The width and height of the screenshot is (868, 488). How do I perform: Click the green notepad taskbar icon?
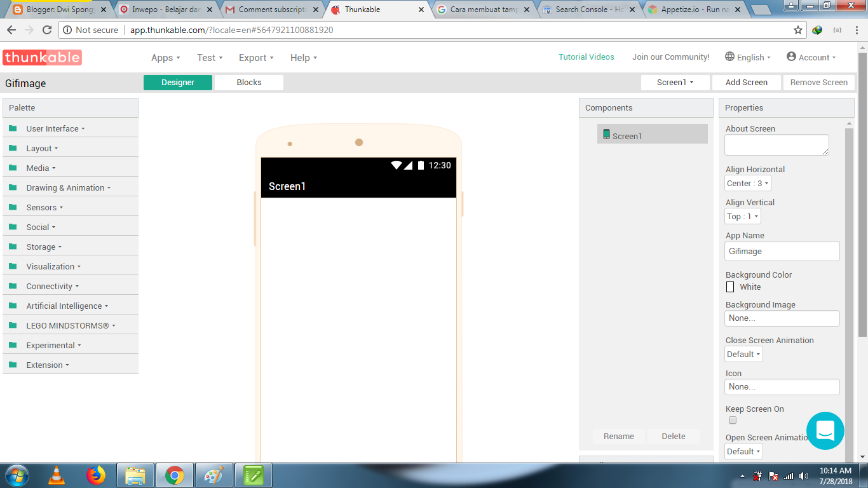254,475
